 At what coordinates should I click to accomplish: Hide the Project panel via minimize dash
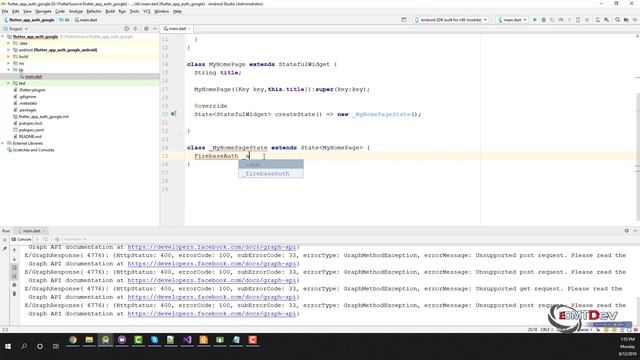(155, 29)
